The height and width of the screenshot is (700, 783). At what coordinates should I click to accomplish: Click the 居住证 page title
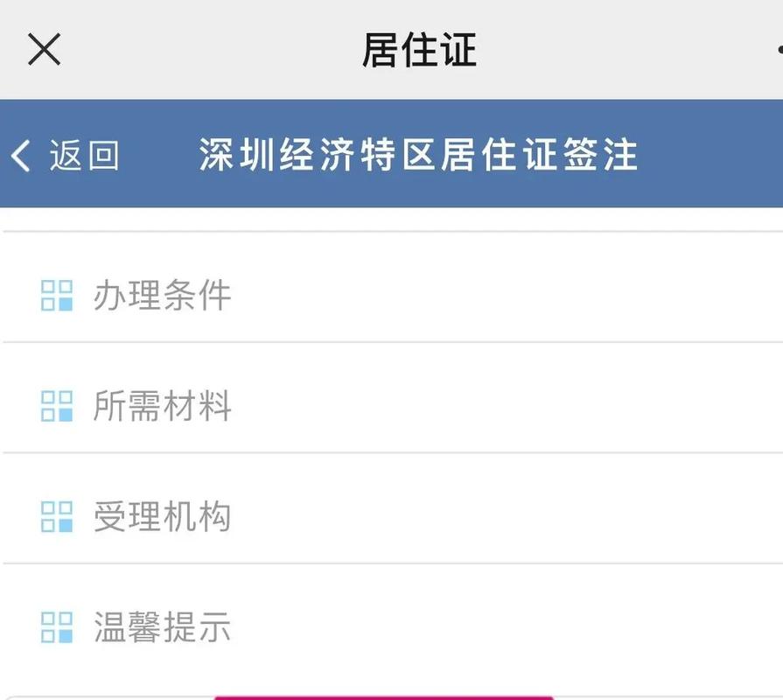pyautogui.click(x=419, y=49)
